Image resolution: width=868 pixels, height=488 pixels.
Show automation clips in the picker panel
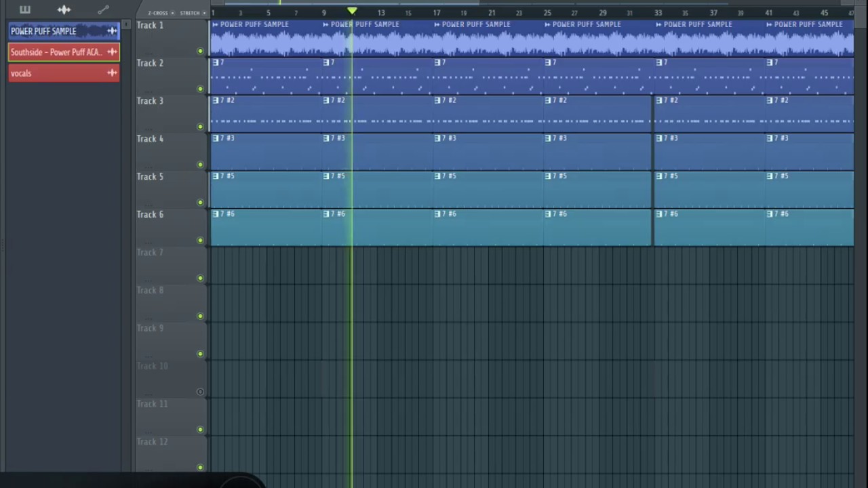click(x=103, y=9)
